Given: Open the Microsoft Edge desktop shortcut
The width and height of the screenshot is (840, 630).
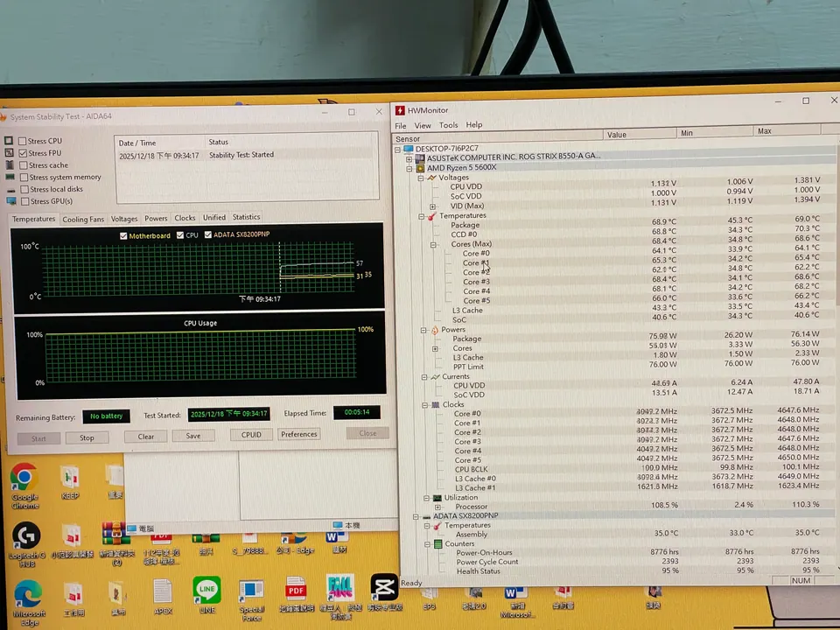Looking at the screenshot, I should (28, 603).
